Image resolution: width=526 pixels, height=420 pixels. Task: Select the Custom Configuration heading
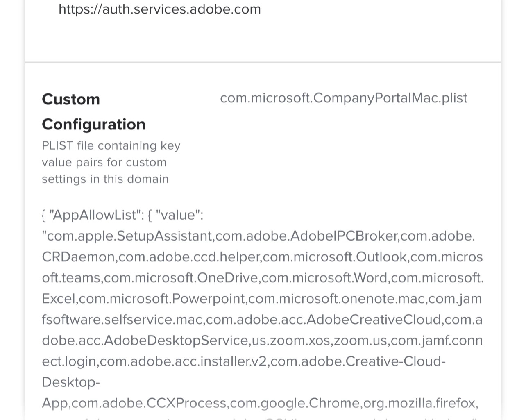click(x=94, y=111)
